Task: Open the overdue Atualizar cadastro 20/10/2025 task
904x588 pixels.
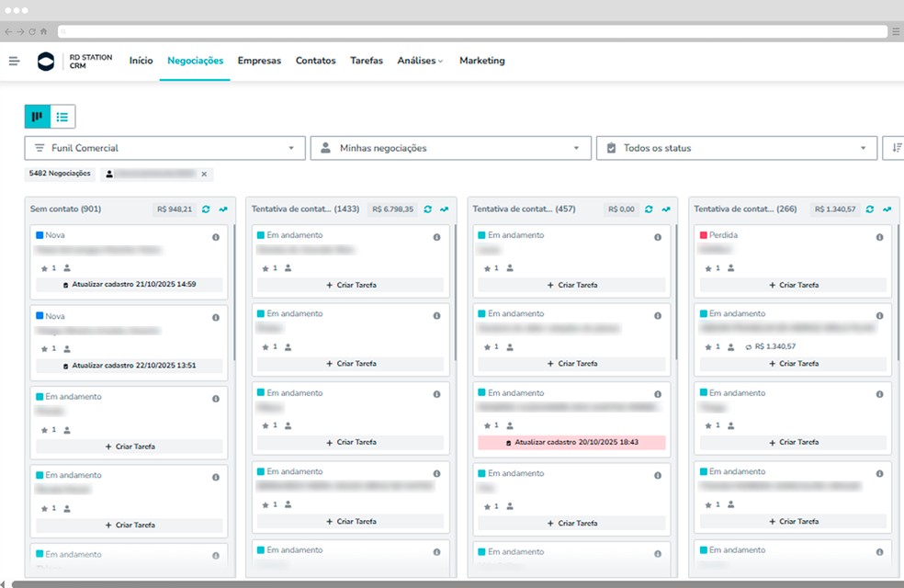Action: click(x=571, y=443)
